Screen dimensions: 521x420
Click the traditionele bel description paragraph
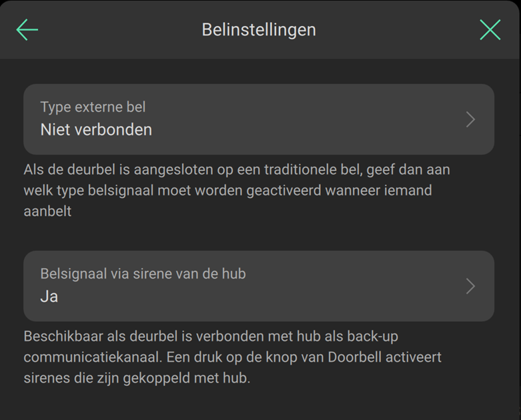tap(236, 170)
